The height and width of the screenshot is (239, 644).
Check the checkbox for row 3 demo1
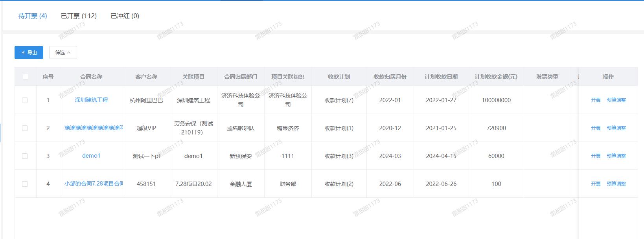click(25, 156)
